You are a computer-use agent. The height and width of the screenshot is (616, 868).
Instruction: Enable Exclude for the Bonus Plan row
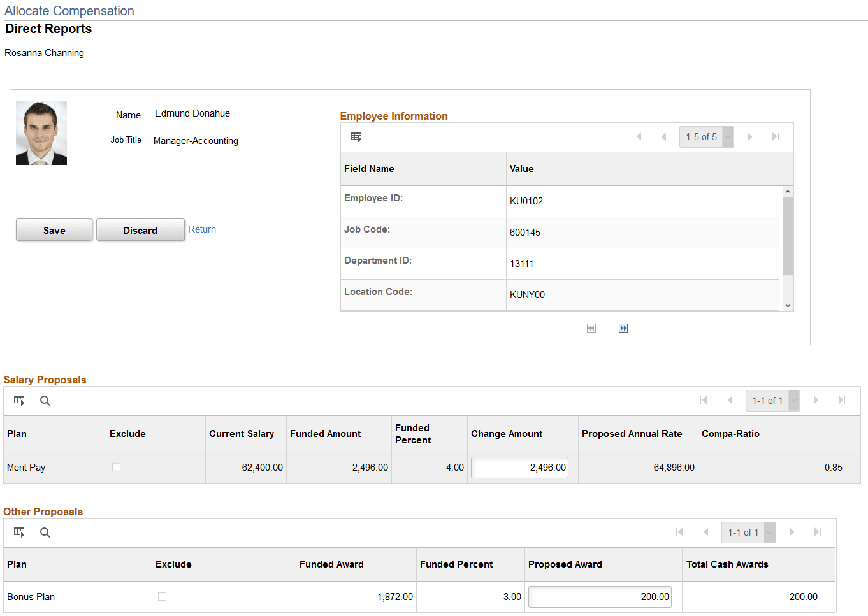coord(162,596)
